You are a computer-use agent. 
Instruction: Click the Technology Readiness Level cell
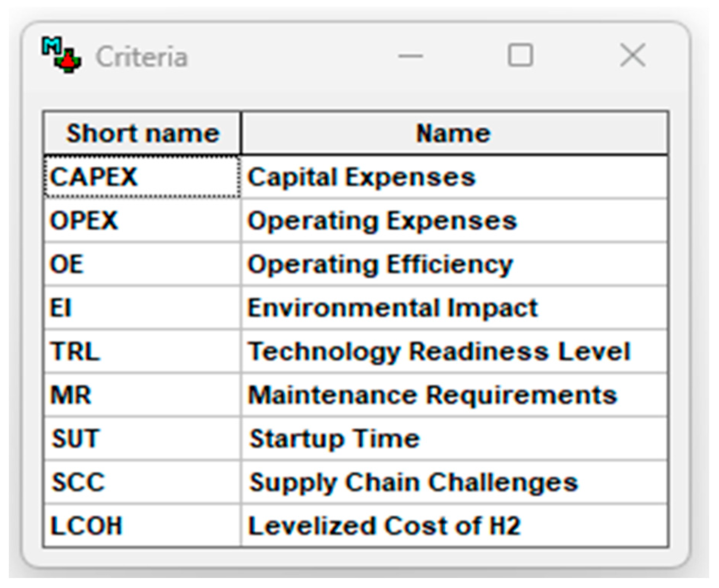[x=454, y=351]
